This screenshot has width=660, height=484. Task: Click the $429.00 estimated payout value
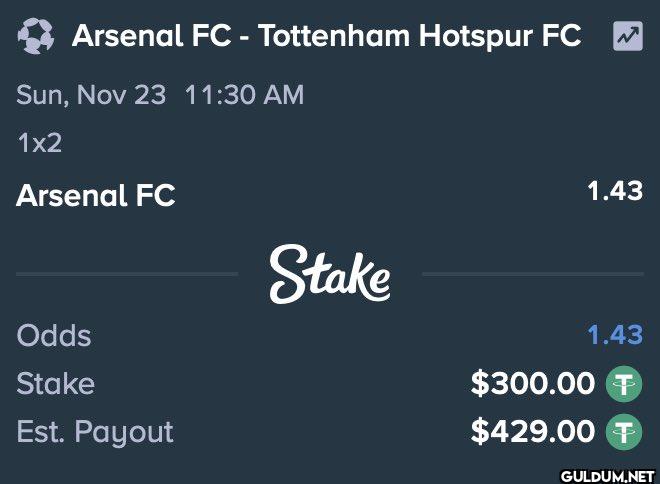pos(532,431)
